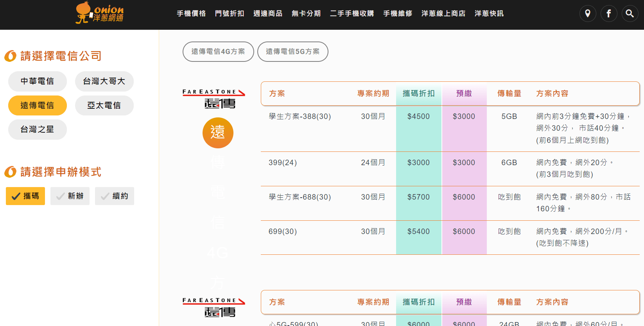Viewport: 644px width, 326px height.
Task: Click 方案內容 header in 5G table
Action: pyautogui.click(x=552, y=302)
